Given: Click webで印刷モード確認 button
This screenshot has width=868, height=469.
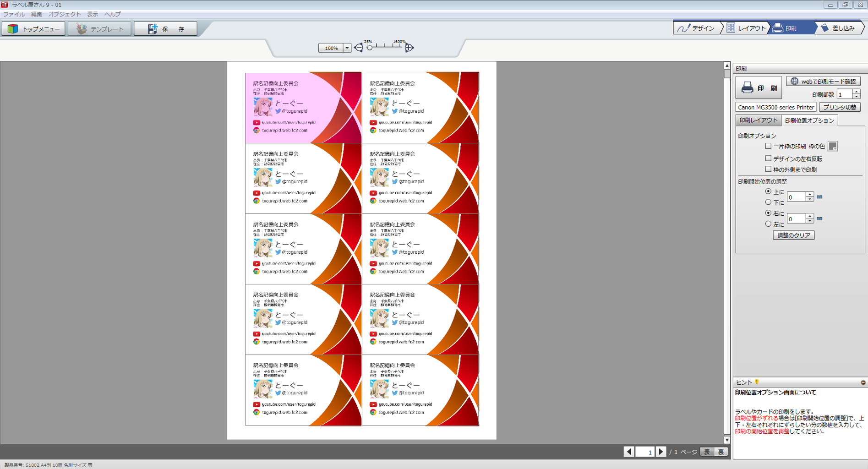Looking at the screenshot, I should 823,81.
